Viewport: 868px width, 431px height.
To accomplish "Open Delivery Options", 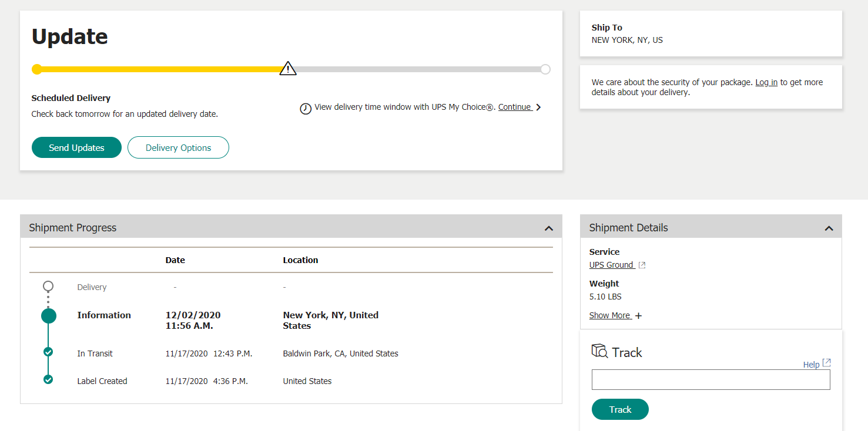I will (x=178, y=147).
